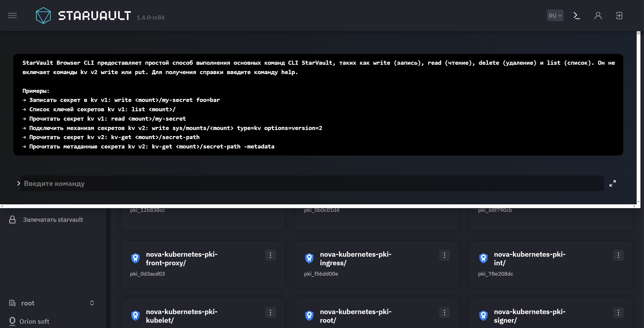The height and width of the screenshot is (328, 644).
Task: Click 'Запечатать starvault' in sidebar
Action: (53, 220)
